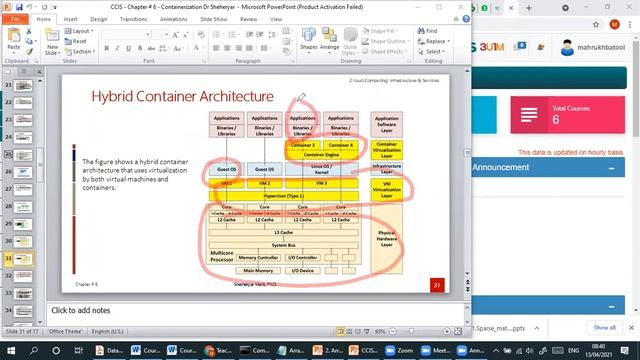640x360 pixels.
Task: Collapse the Announcement panel in browser
Action: click(x=611, y=168)
